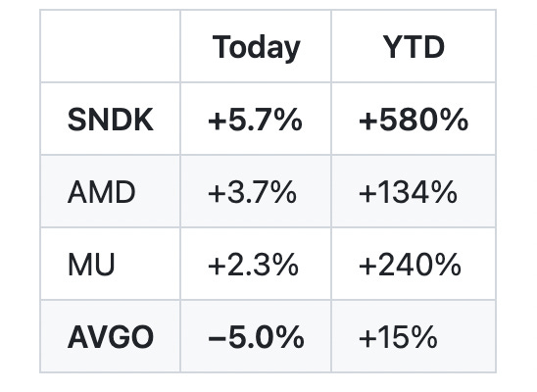Select the MU ticker cell
This screenshot has width=537, height=392.
111,264
